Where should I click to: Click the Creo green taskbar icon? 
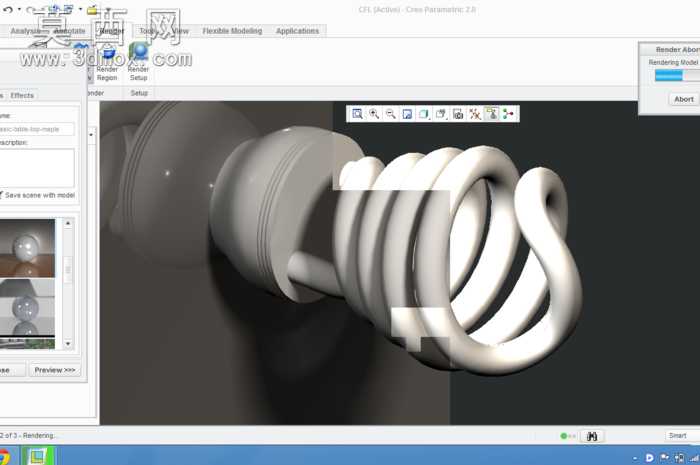[38, 456]
